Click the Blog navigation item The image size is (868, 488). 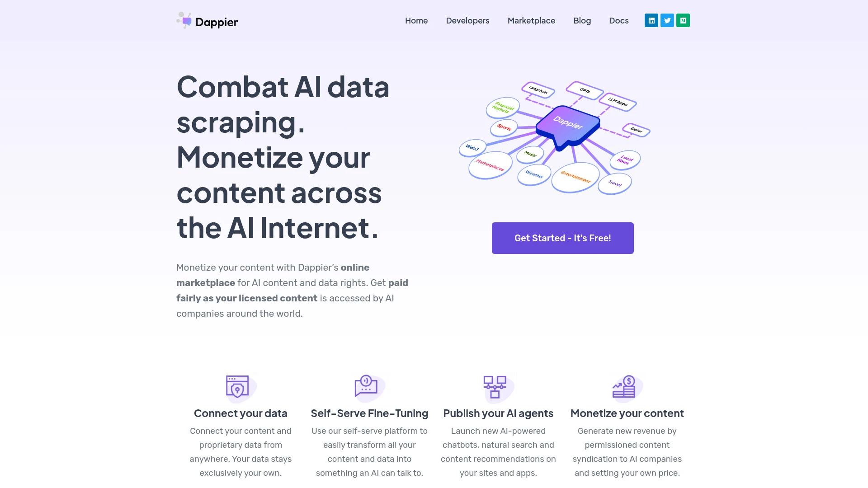[x=582, y=20]
